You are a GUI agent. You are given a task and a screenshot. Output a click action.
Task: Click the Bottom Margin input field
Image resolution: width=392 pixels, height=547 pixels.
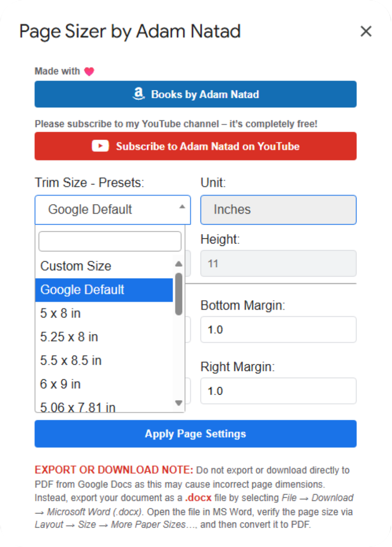coord(278,330)
